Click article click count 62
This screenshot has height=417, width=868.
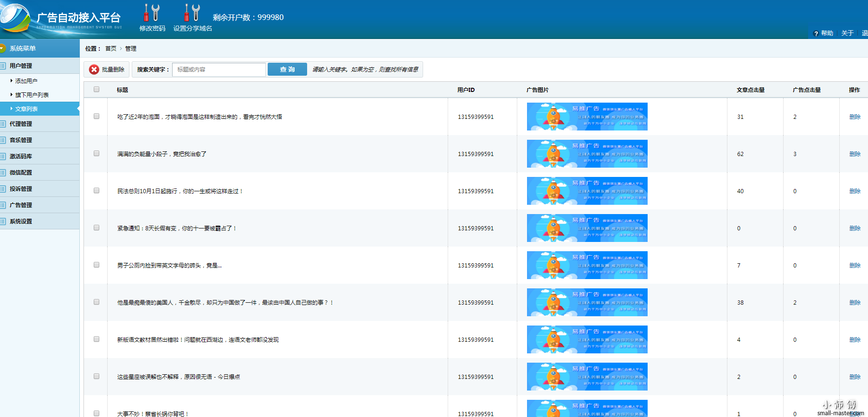pos(740,154)
